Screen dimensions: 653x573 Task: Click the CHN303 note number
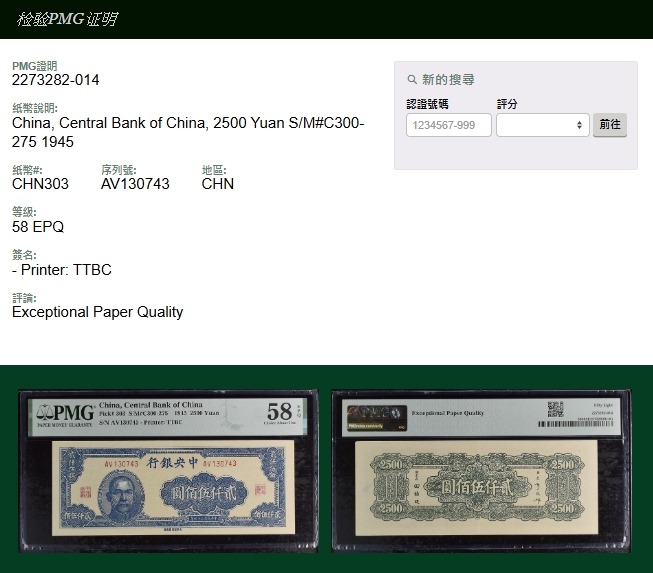[x=40, y=184]
